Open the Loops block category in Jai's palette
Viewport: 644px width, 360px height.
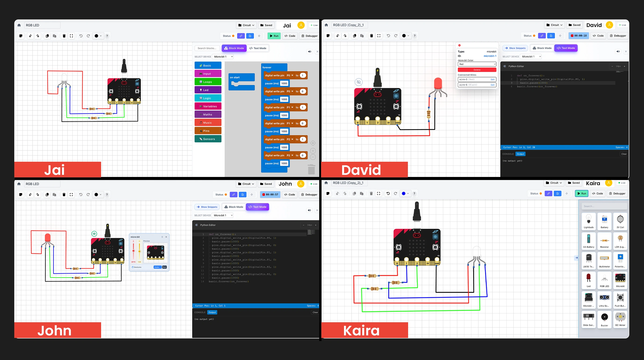click(208, 82)
